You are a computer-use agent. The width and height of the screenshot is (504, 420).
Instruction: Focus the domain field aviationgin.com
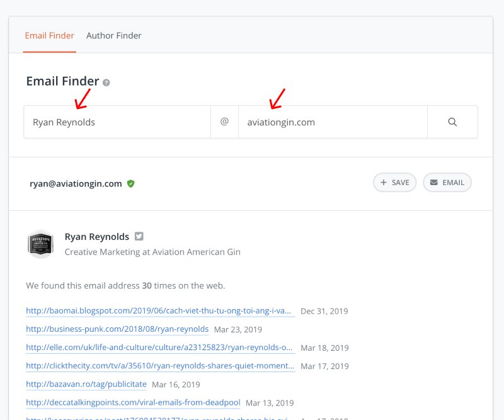click(333, 122)
